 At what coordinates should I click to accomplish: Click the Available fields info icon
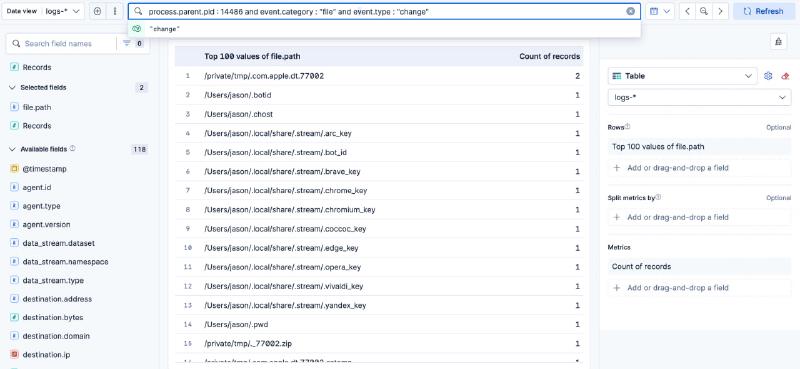(x=72, y=149)
